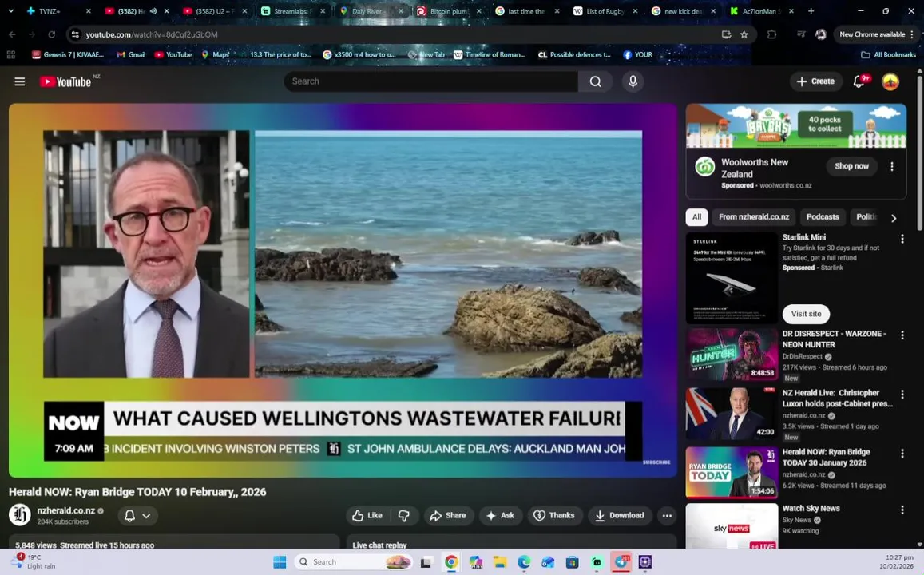Screen dimensions: 924x575
Task: Open options for DR DISRESPECT video
Action: pos(902,335)
